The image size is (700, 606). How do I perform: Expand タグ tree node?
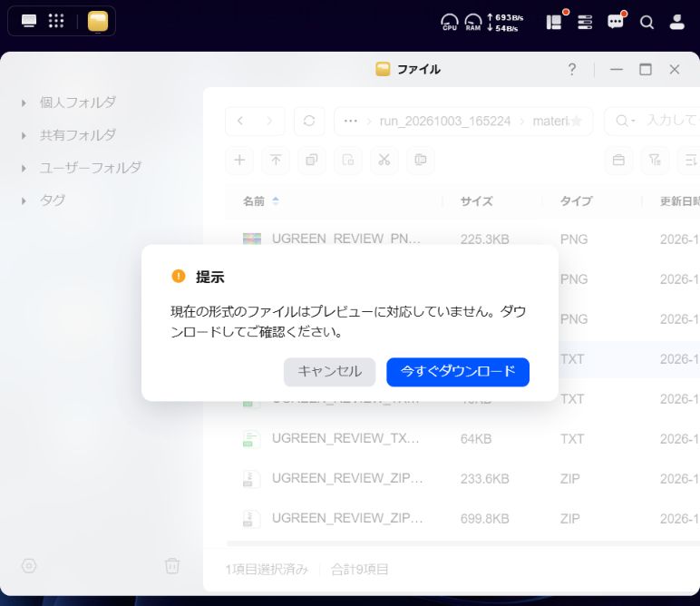click(x=24, y=201)
